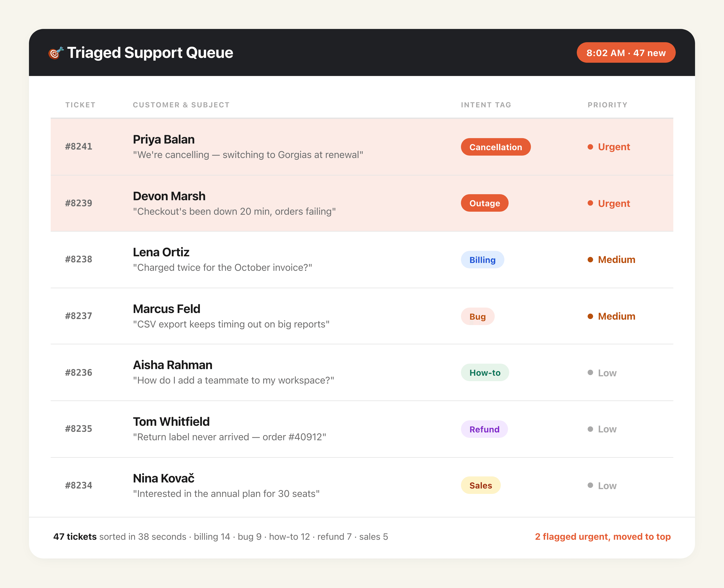
Task: Click subject "Checkout's been down 20 min"
Action: pyautogui.click(x=234, y=211)
